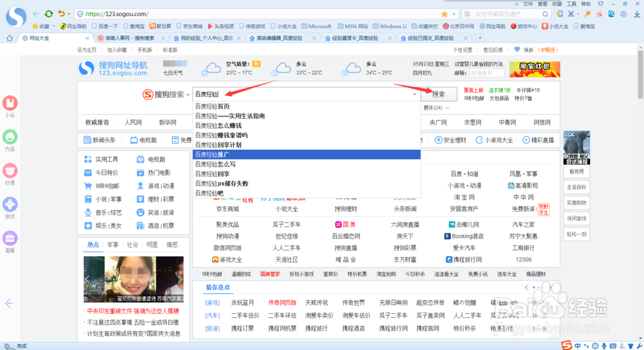Open dropdown arrow beside scissors icon
The width and height of the screenshot is (644, 350).
578,14
